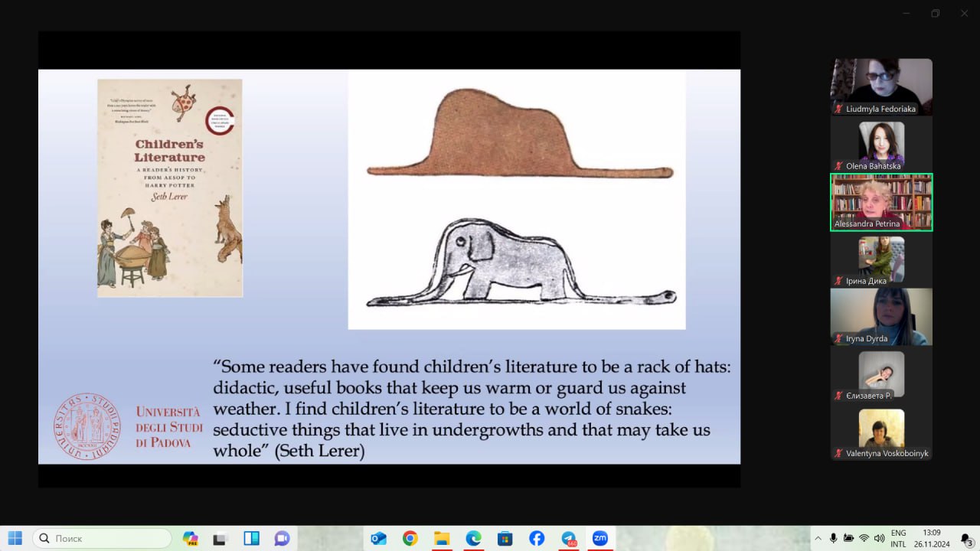This screenshot has height=551, width=980.
Task: Minimize the Zoom meeting window
Action: 907,13
